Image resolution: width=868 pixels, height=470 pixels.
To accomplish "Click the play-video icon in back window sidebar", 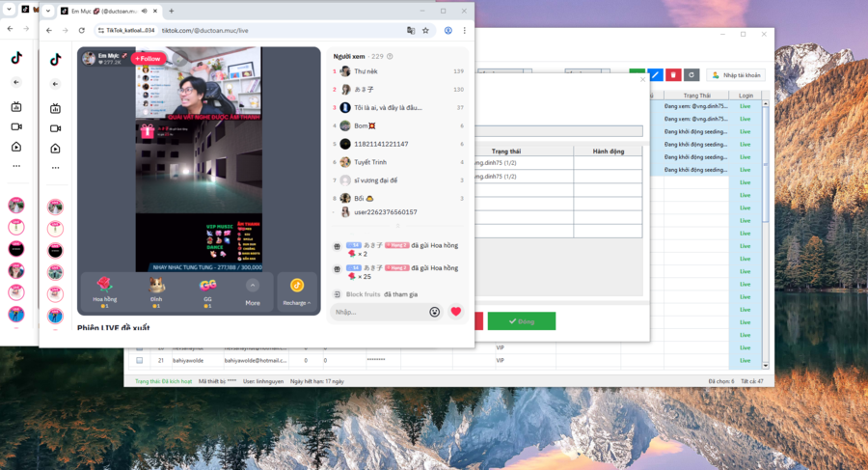I will point(16,147).
